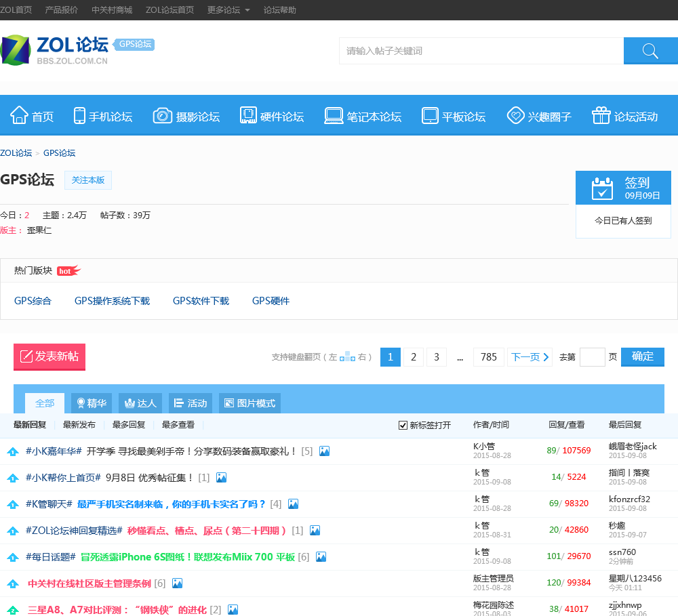Screen dimensions: 678x616
Task: Click GPS论坛 breadcrumb link
Action: 59,153
